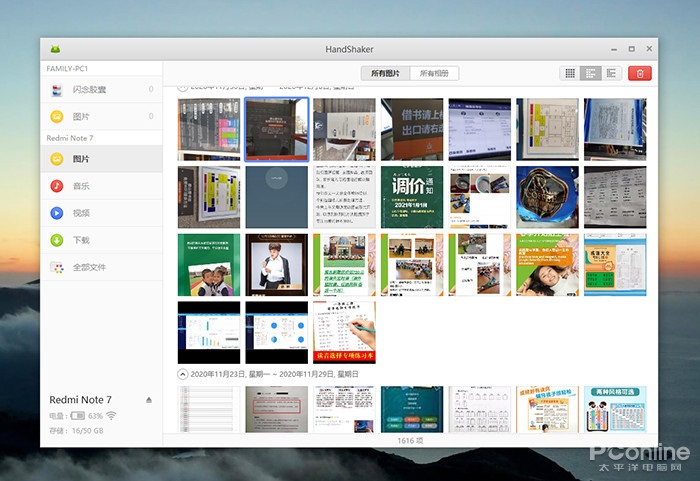Open 全部文件 all files browser
Screen dimensions: 700x481
90,267
